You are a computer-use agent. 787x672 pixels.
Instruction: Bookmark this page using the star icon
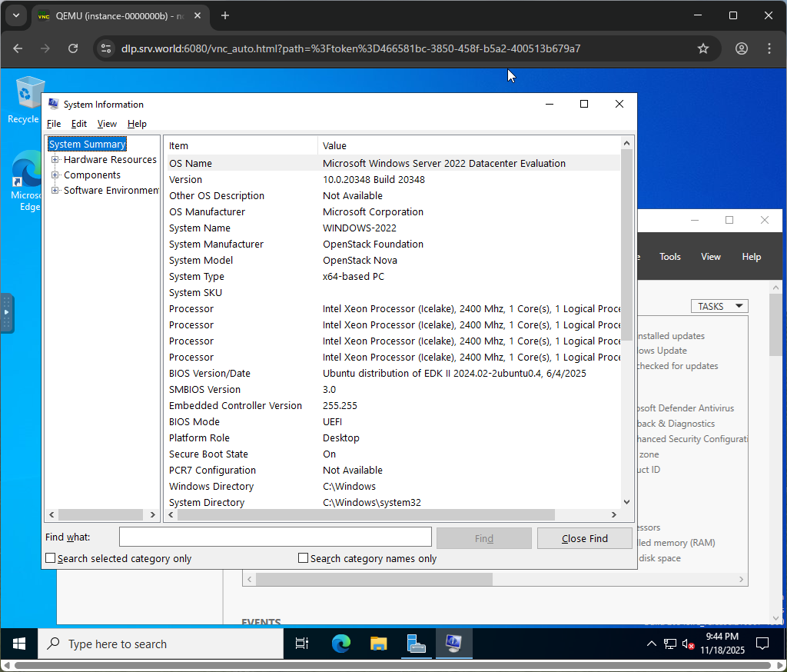tap(702, 48)
